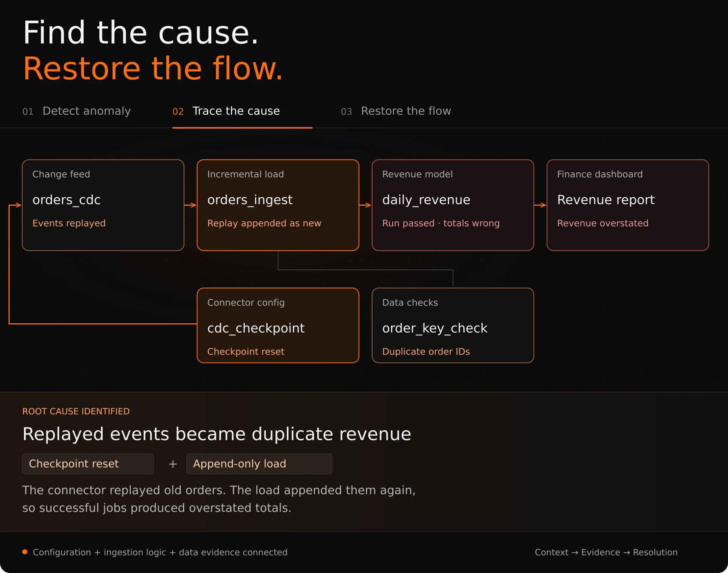Click 'Replay appended as new' status text
Screen dimensions: 728x573
[x=264, y=223]
